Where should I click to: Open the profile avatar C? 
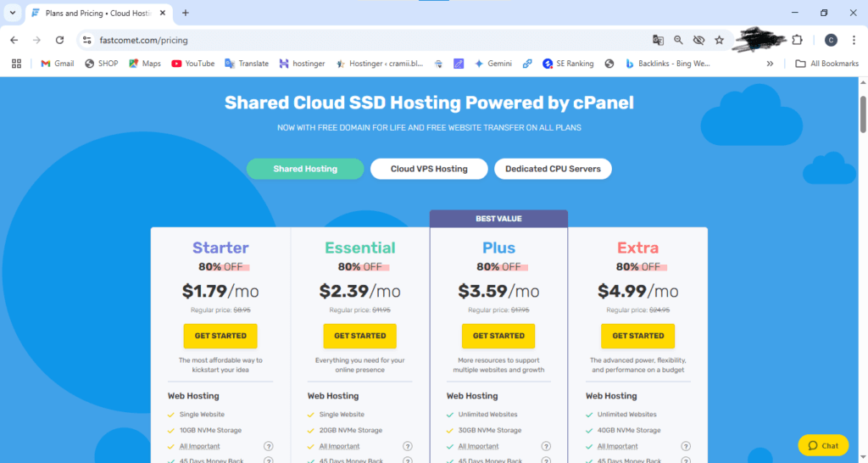[x=831, y=40]
